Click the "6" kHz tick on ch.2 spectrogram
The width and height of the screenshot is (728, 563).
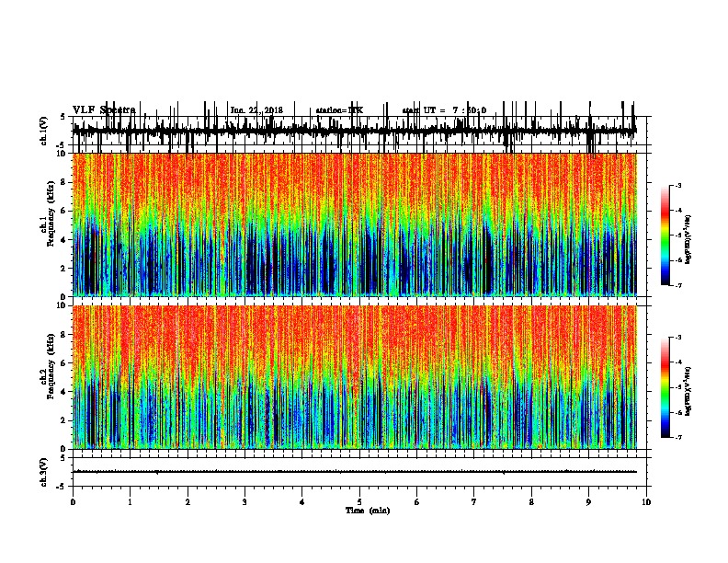63,363
